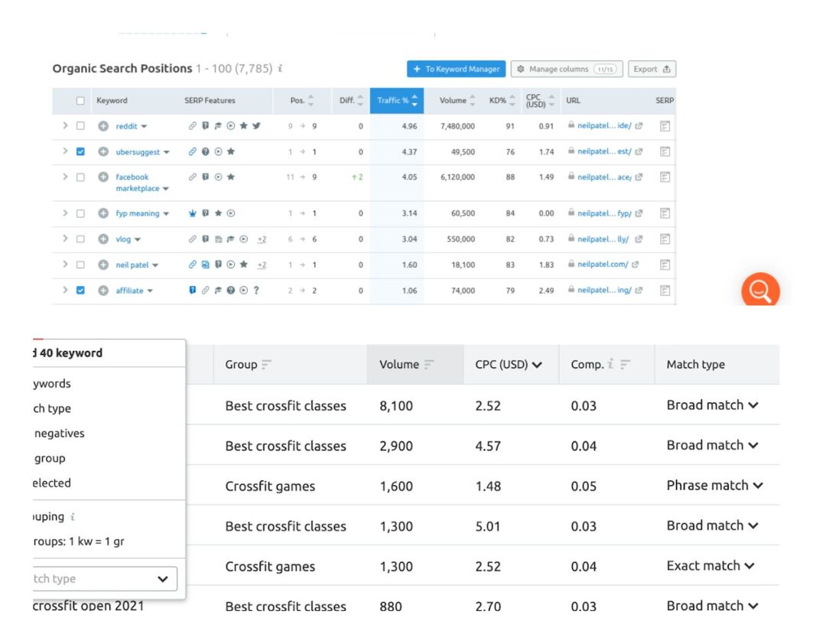The width and height of the screenshot is (826, 644).
Task: Uncheck the ubersuggest keyword checkbox
Action: [80, 151]
